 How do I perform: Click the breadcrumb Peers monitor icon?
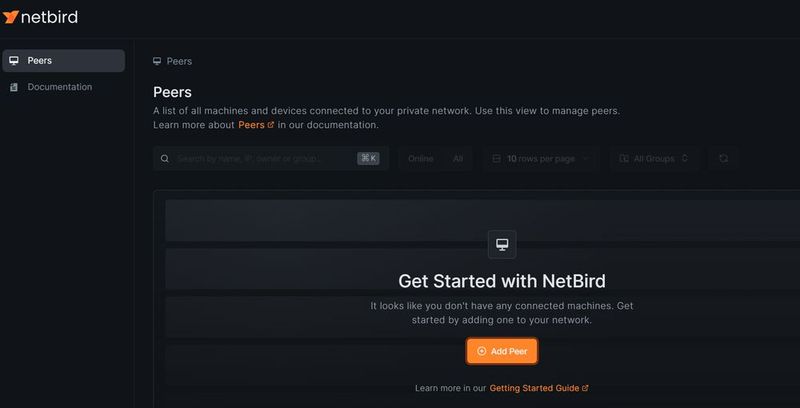click(157, 61)
